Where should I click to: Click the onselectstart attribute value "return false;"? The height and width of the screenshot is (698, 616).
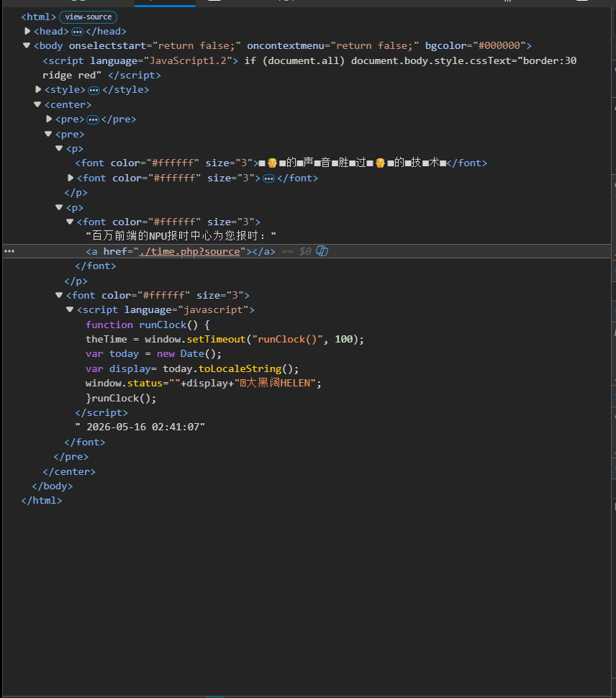pyautogui.click(x=196, y=46)
